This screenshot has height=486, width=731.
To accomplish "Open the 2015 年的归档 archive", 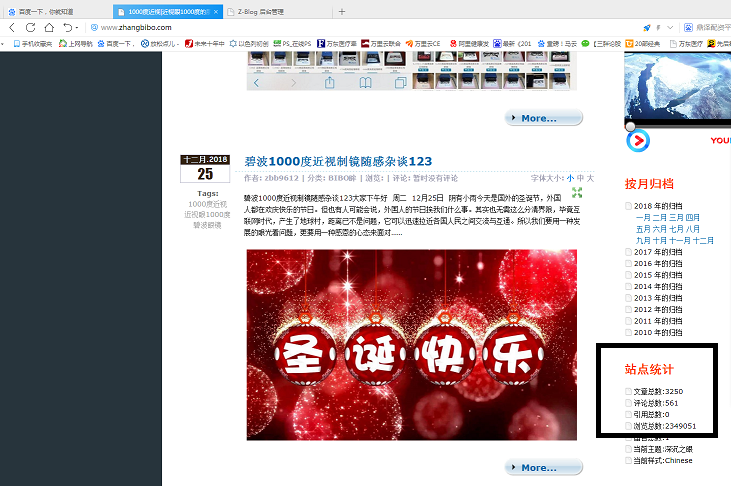I will 658,275.
